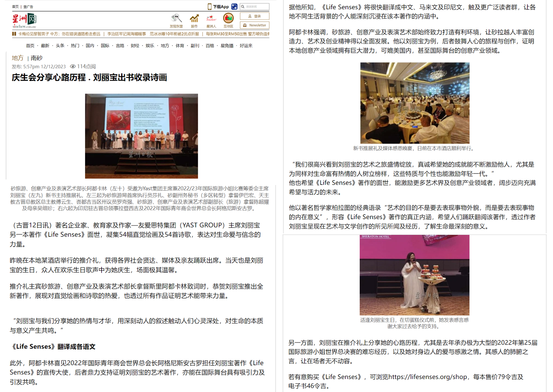Tap the phone icon beside 下载App

click(209, 7)
